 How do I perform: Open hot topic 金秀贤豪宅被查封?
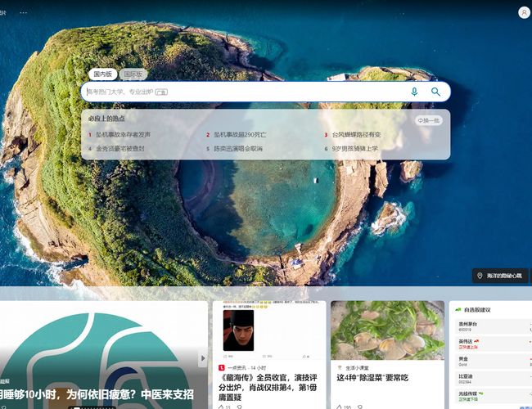pos(120,149)
